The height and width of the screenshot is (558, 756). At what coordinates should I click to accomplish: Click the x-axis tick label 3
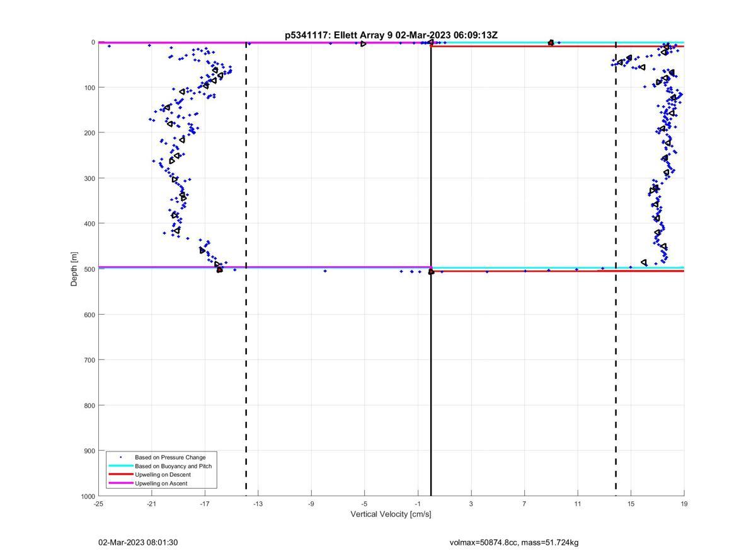[x=471, y=504]
